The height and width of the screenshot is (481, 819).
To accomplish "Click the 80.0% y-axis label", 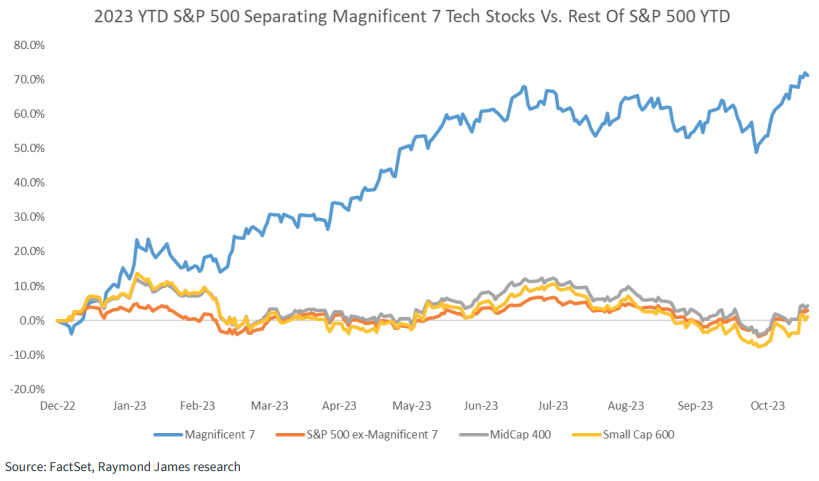I will pos(27,45).
